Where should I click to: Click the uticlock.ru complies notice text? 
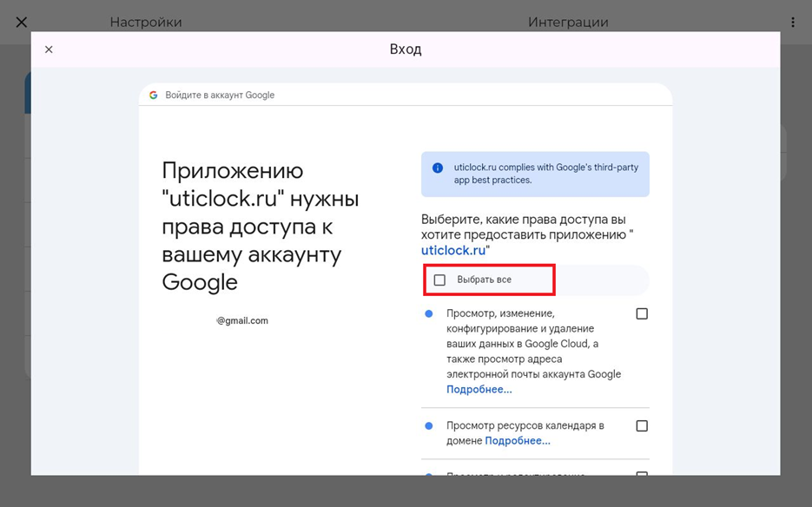[x=546, y=174]
